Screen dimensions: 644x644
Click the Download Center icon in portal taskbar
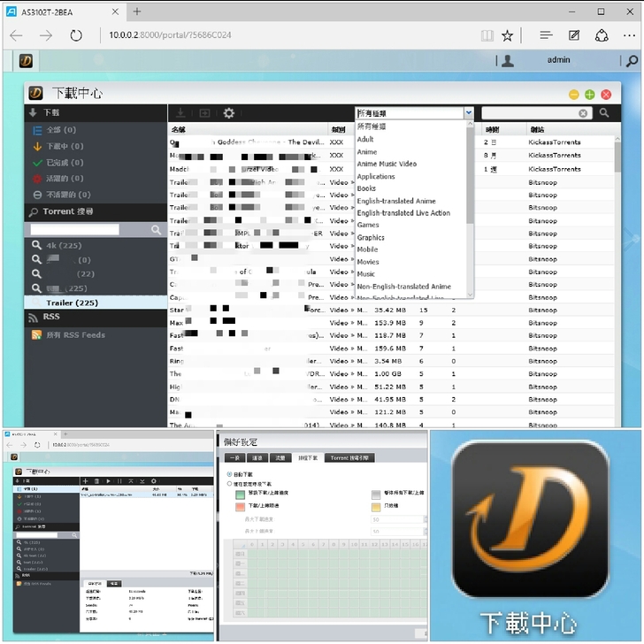coord(27,61)
